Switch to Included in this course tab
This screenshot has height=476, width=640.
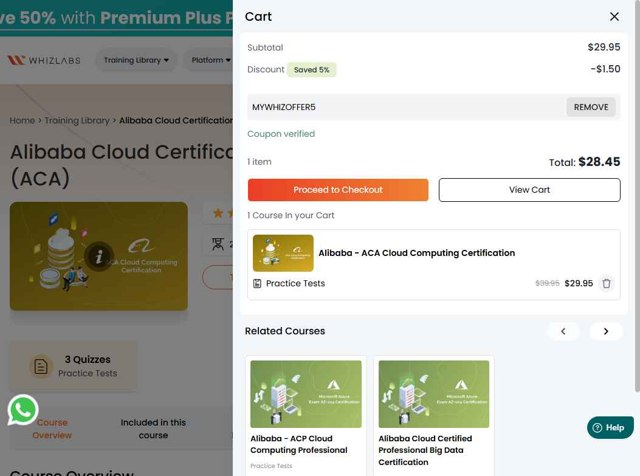coord(153,429)
